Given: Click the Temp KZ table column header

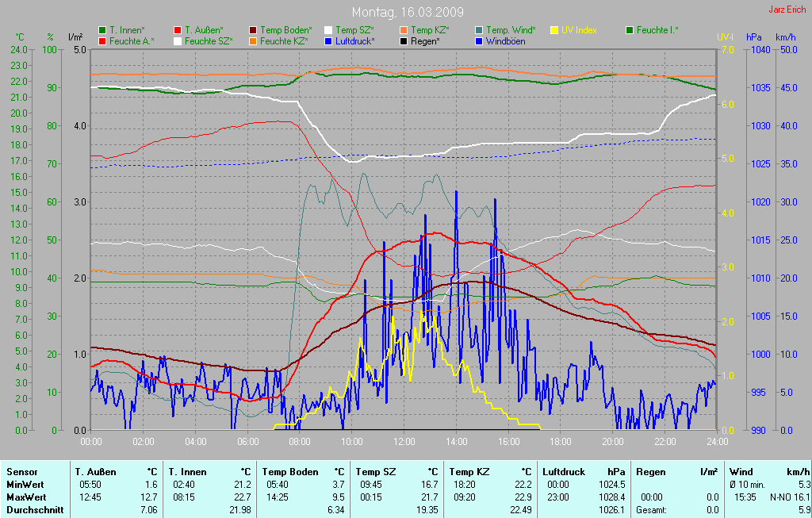Looking at the screenshot, I should pyautogui.click(x=469, y=472).
